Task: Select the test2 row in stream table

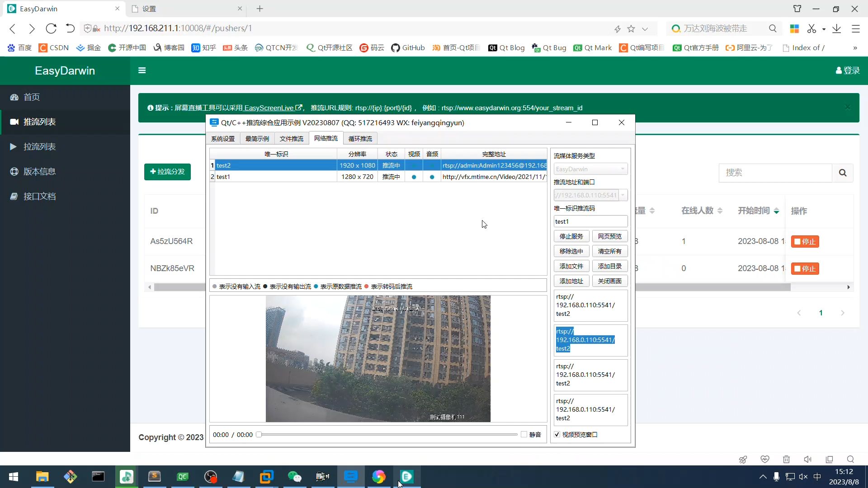Action: [x=378, y=165]
